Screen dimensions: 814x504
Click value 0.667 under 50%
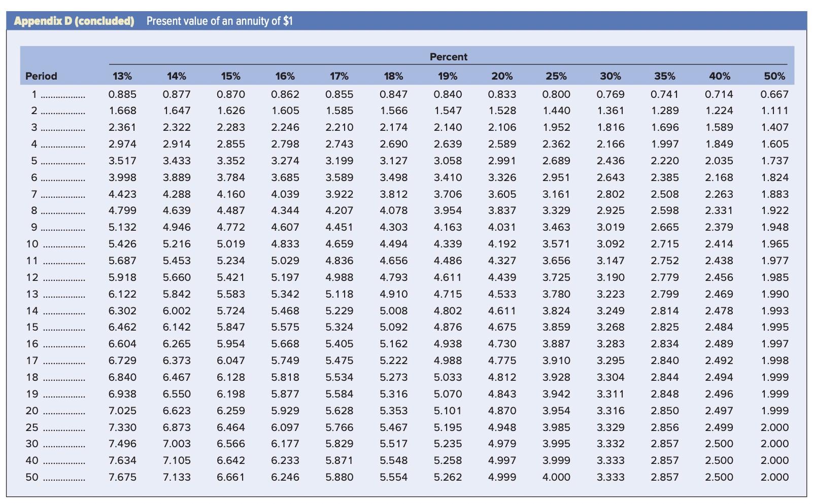pyautogui.click(x=774, y=94)
